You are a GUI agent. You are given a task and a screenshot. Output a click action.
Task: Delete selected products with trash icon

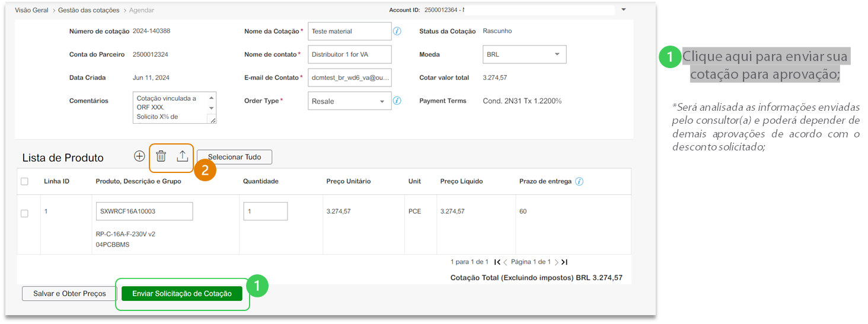point(161,156)
